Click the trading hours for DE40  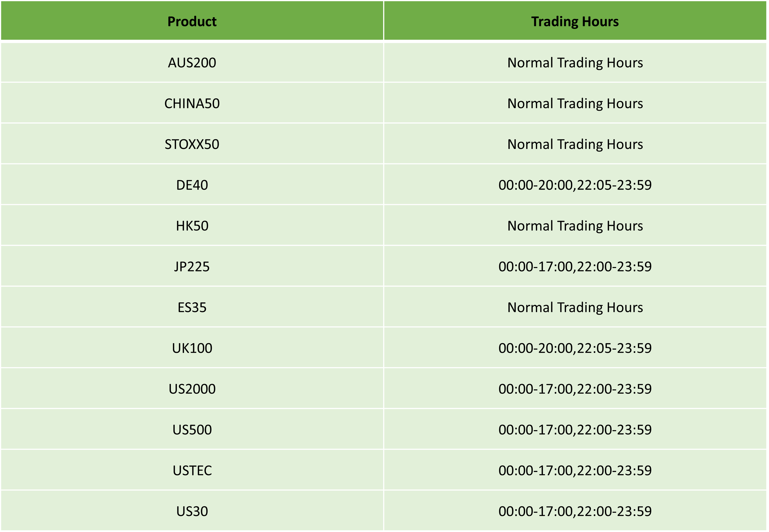click(x=576, y=185)
